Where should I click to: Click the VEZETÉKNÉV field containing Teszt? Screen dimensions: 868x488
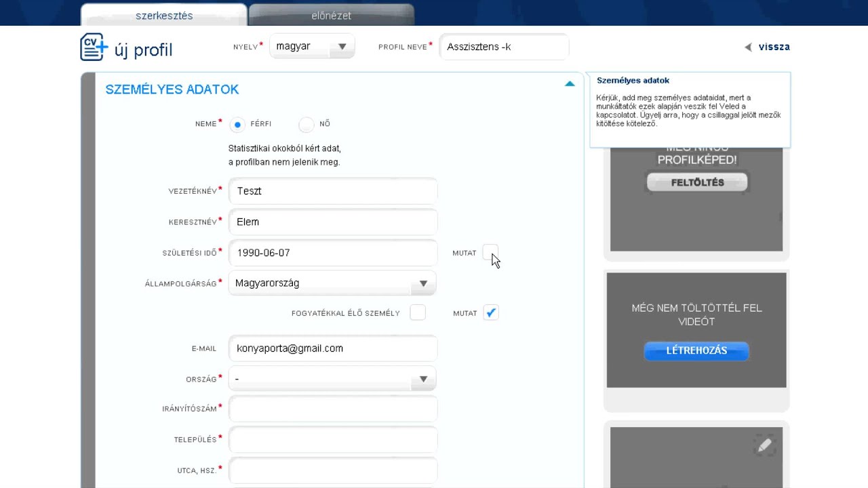click(x=333, y=190)
